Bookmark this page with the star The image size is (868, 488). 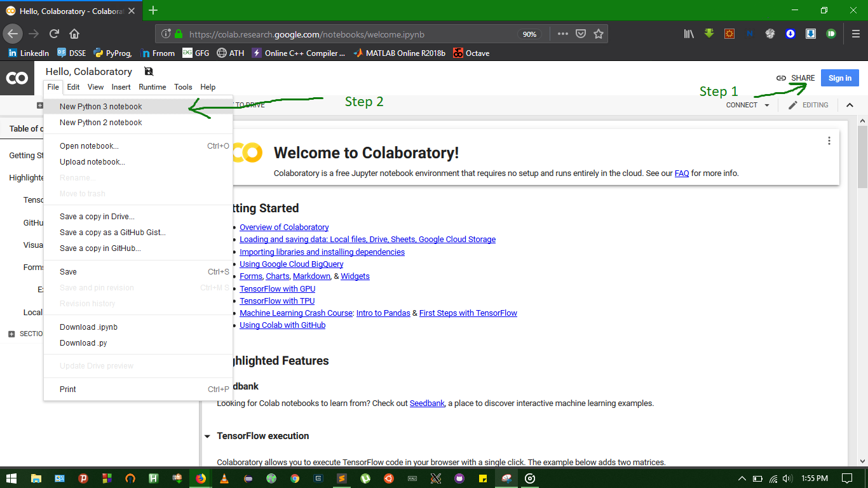pos(598,34)
